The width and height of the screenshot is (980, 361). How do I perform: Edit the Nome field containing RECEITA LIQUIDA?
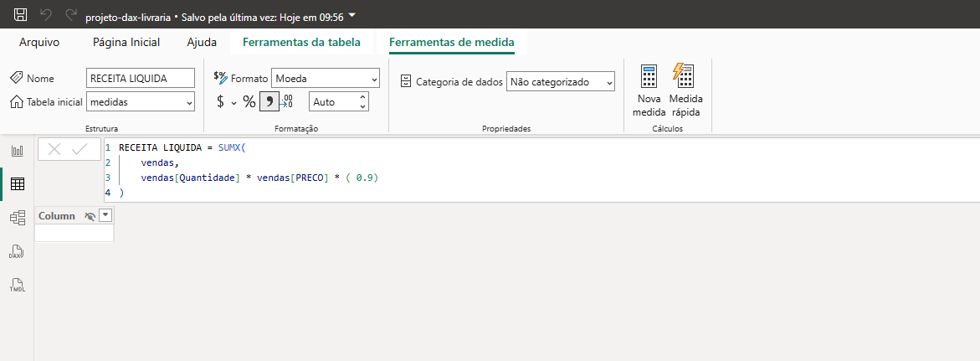tap(141, 78)
